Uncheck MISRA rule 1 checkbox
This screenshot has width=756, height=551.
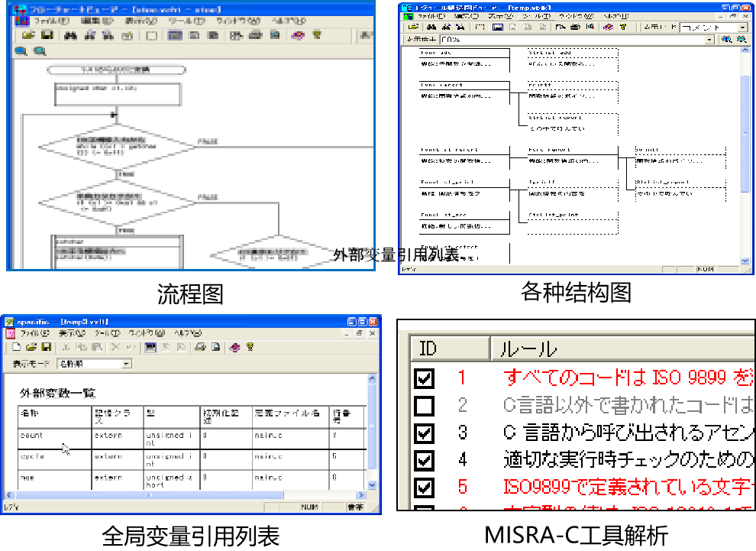coord(425,378)
